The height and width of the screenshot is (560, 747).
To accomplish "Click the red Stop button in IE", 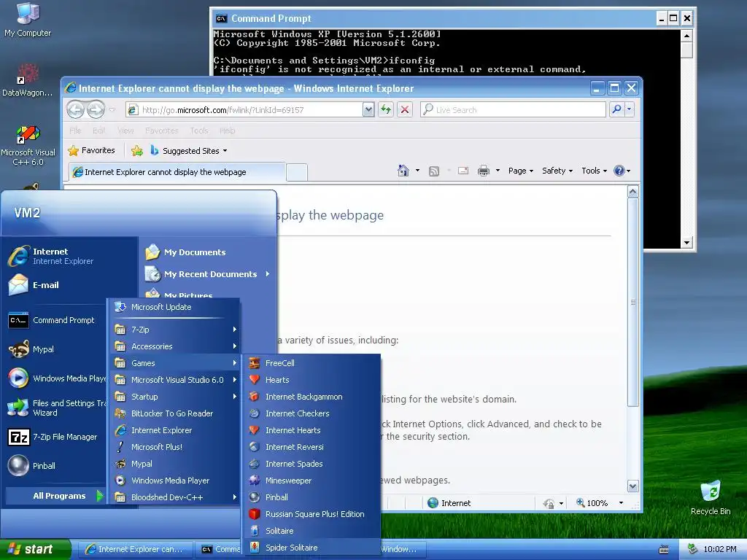I will point(405,109).
